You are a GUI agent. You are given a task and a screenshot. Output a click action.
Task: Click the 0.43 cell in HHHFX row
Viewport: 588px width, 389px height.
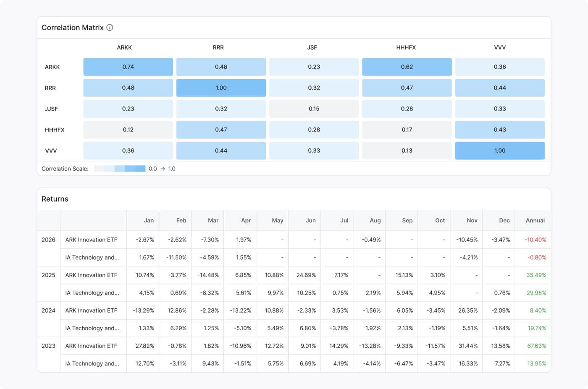pyautogui.click(x=500, y=130)
